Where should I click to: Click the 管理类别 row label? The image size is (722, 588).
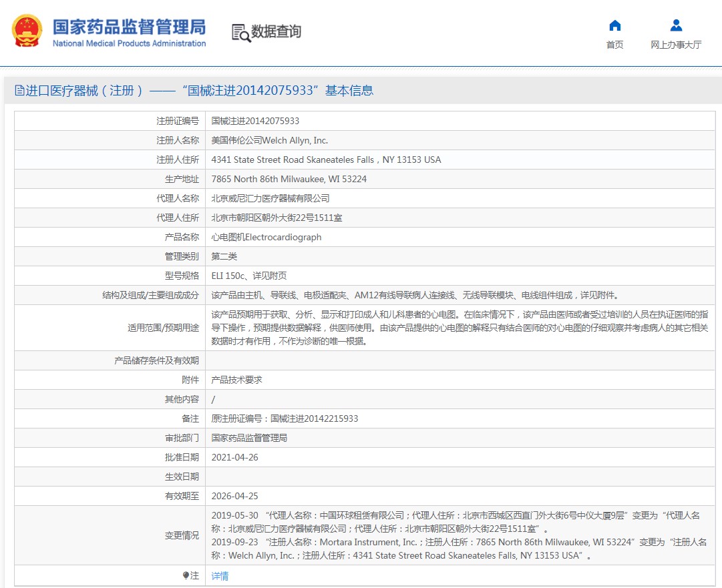point(182,256)
